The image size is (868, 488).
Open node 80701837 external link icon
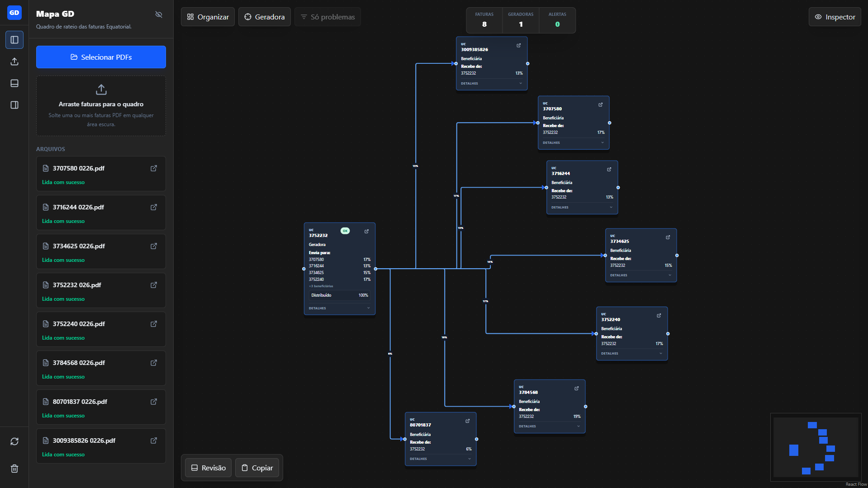point(468,421)
